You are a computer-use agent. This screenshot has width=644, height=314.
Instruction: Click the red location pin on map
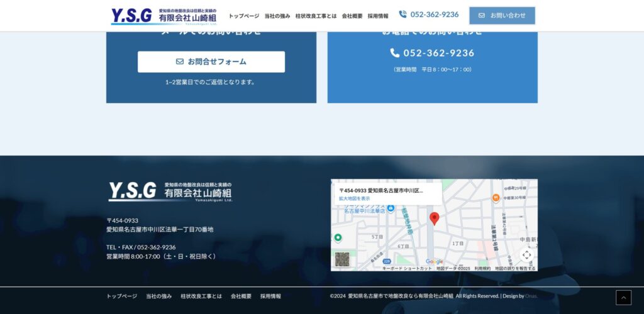tap(434, 218)
